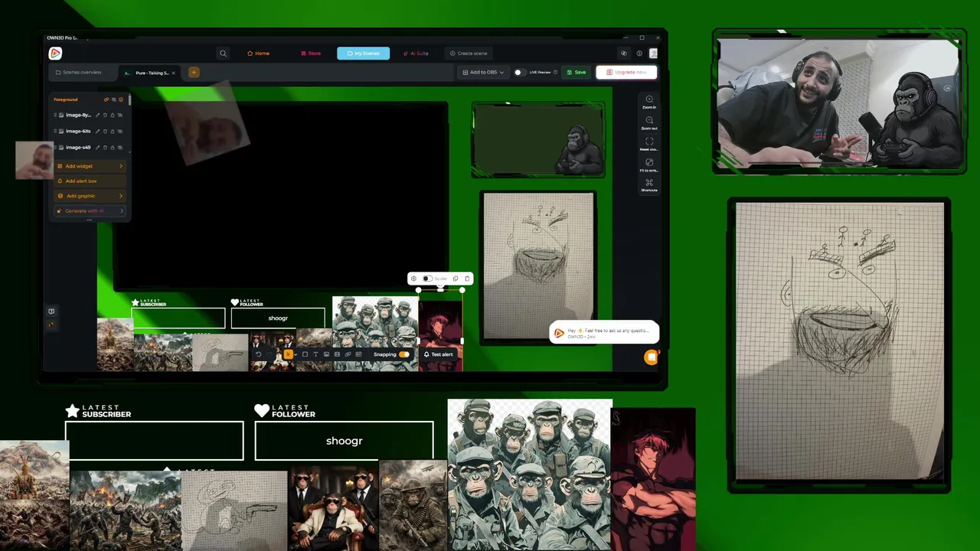This screenshot has width=980, height=551.
Task: Toggle the Scale switch in floating toolbar
Action: coord(427,279)
